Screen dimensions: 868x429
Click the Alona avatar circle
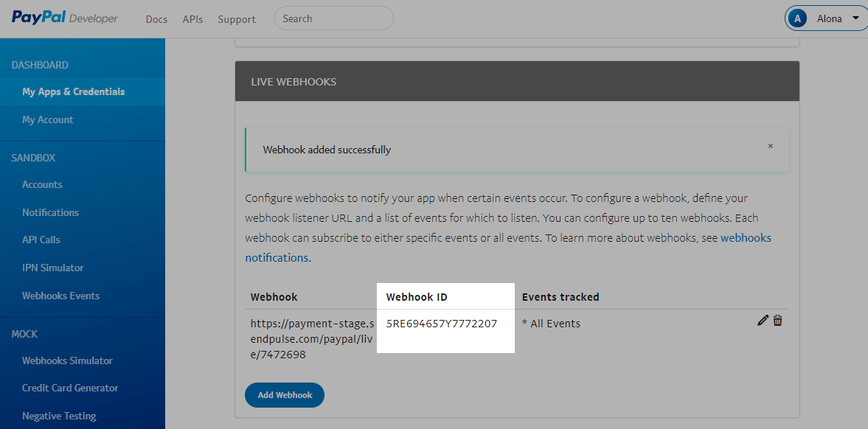tap(797, 18)
